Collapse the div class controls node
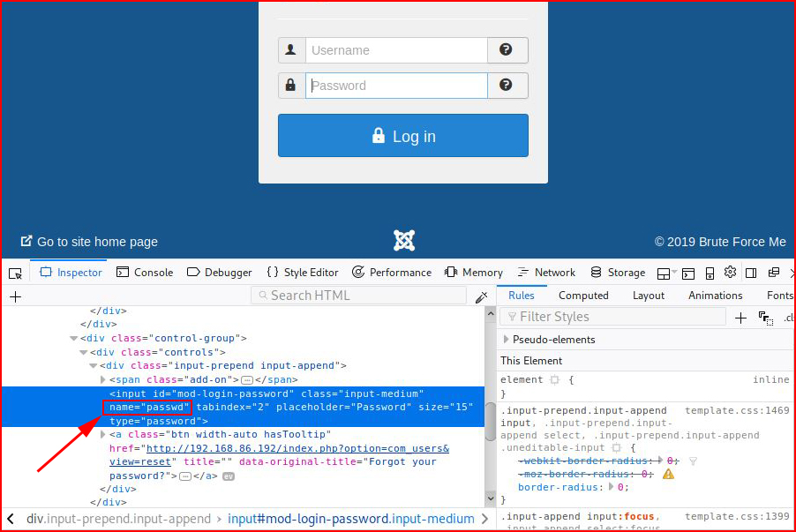Viewport: 796px width, 532px height. (x=83, y=352)
